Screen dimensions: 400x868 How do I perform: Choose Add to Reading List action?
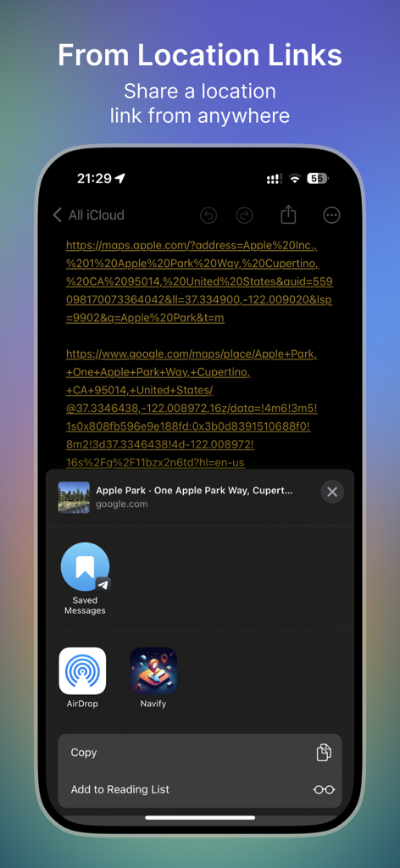pyautogui.click(x=200, y=789)
